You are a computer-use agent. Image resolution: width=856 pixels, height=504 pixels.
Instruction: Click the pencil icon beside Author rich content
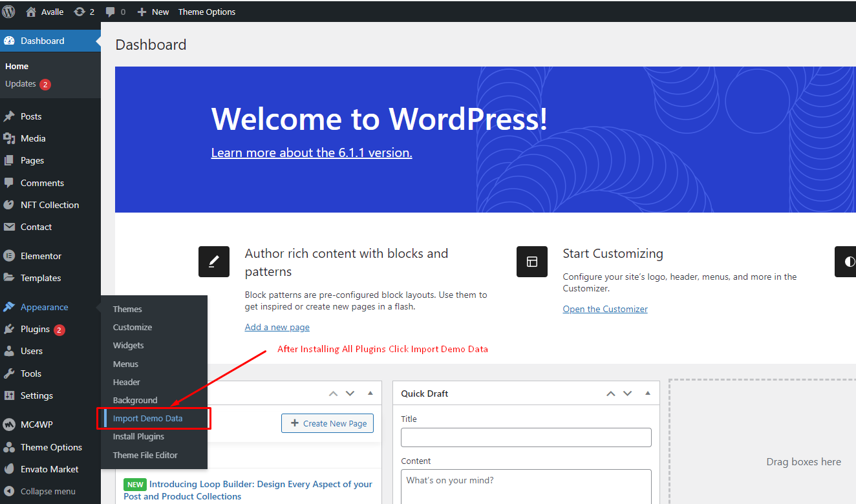pos(214,262)
